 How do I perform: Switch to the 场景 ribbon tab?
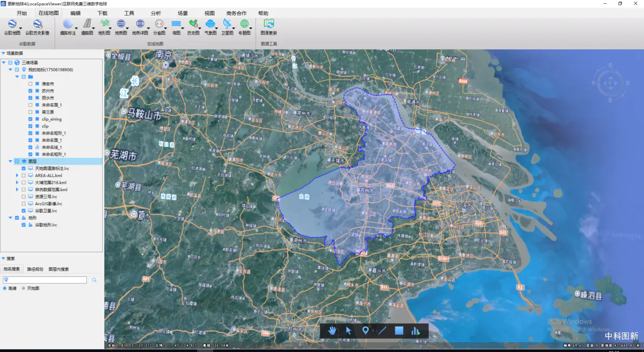pyautogui.click(x=182, y=13)
